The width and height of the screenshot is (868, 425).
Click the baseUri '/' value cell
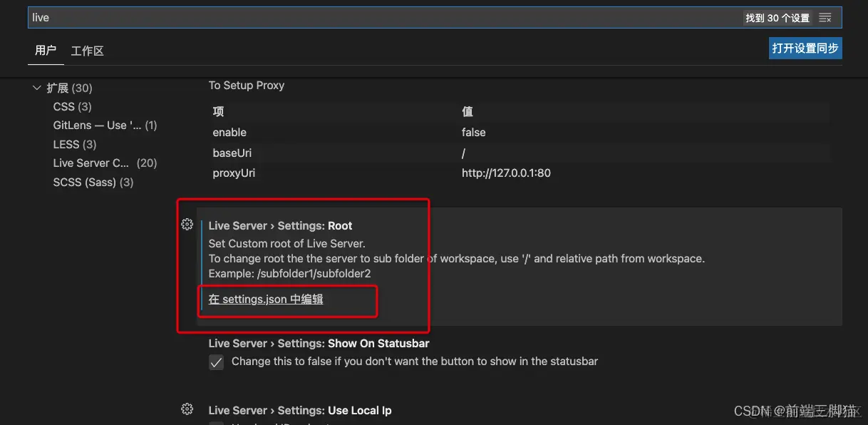point(464,153)
